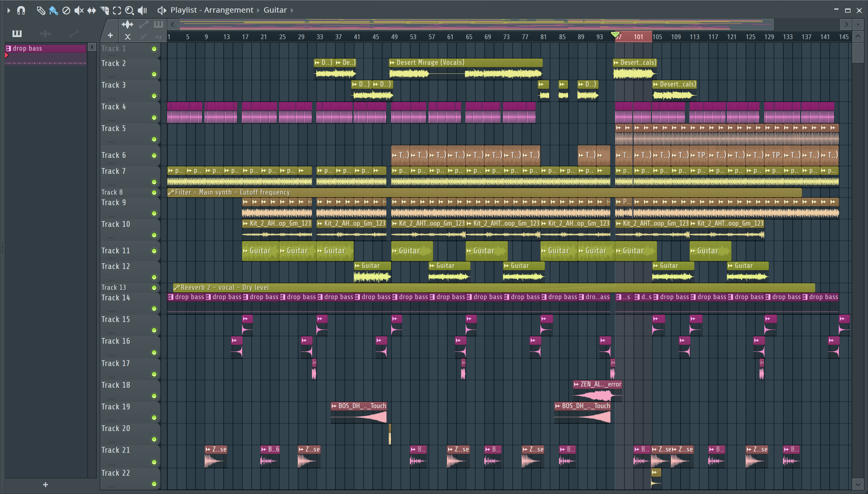The width and height of the screenshot is (868, 494).
Task: Focus audio clips waveform icon
Action: pos(127,24)
